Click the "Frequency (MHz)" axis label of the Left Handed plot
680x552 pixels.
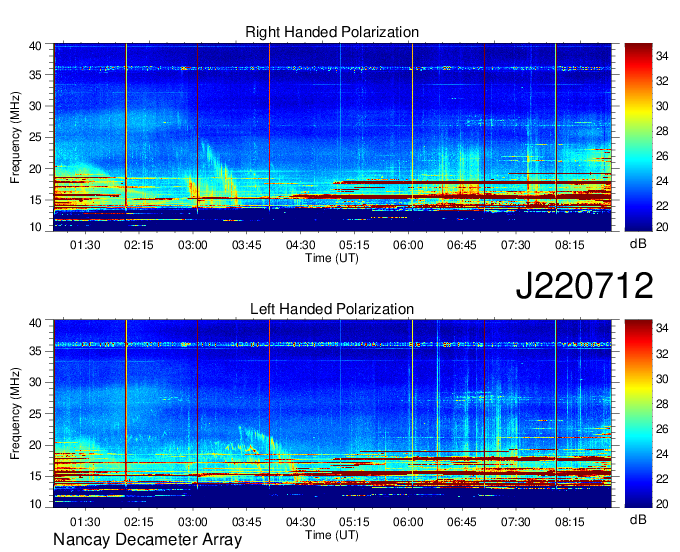(15, 414)
